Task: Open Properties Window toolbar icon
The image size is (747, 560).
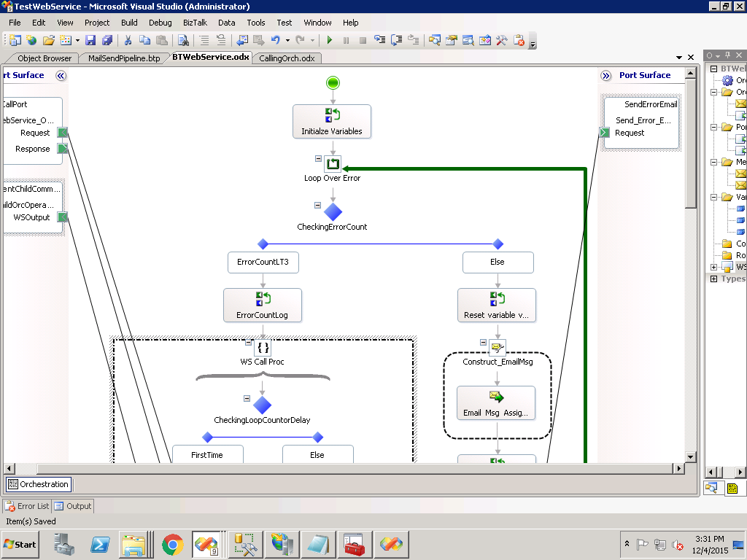Action: point(451,41)
